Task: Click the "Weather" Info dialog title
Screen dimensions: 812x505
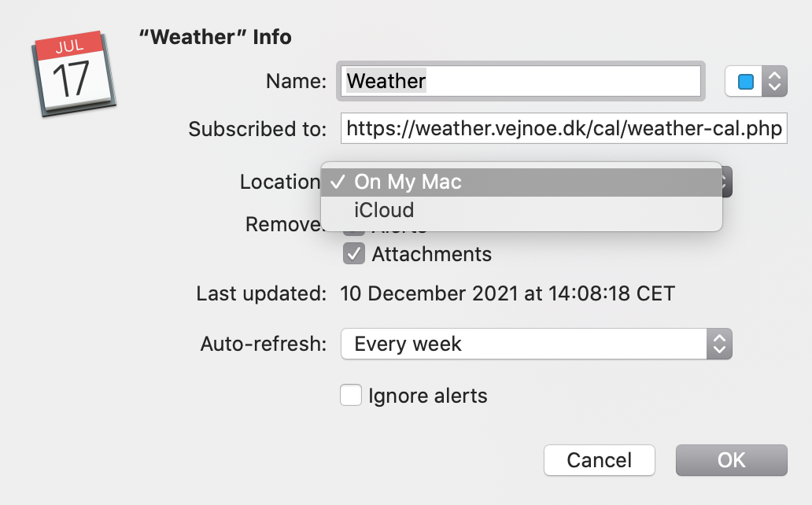Action: click(216, 37)
